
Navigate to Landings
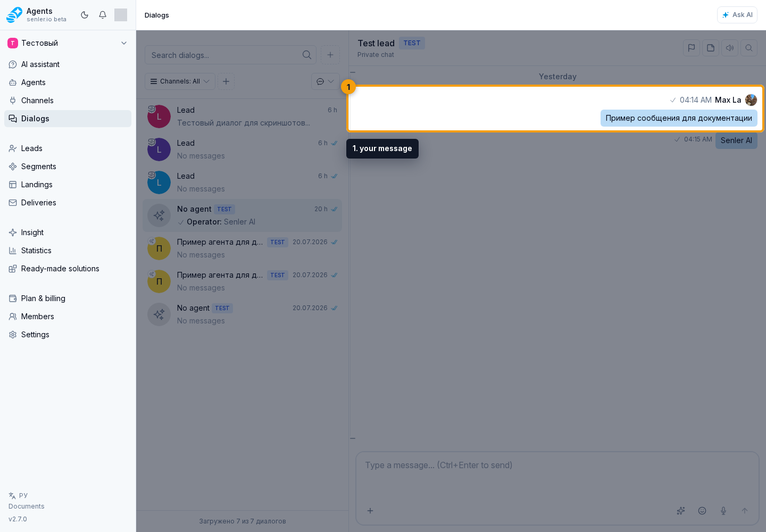[x=68, y=185]
